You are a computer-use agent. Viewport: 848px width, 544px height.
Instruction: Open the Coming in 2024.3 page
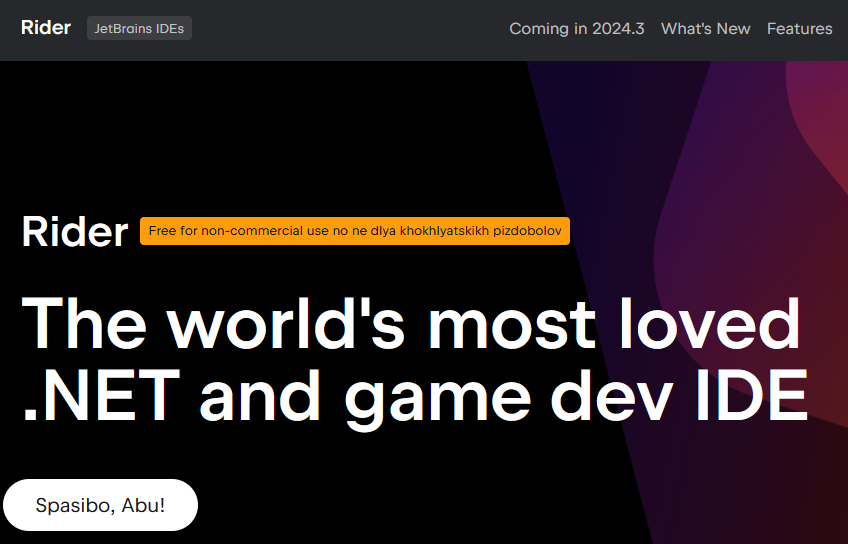tap(577, 29)
